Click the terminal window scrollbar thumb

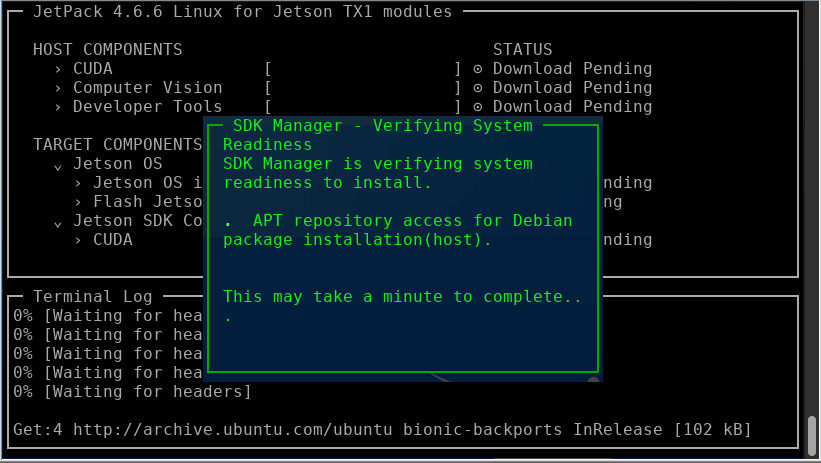[812, 436]
